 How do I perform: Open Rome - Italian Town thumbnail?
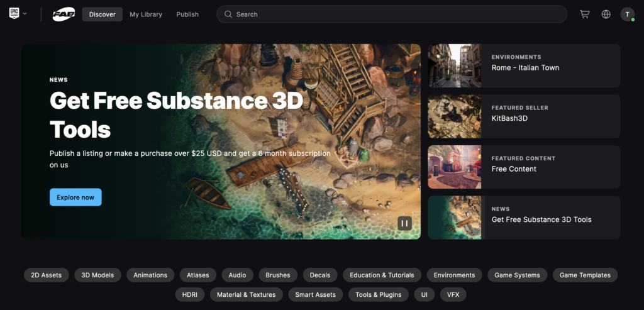tap(454, 65)
